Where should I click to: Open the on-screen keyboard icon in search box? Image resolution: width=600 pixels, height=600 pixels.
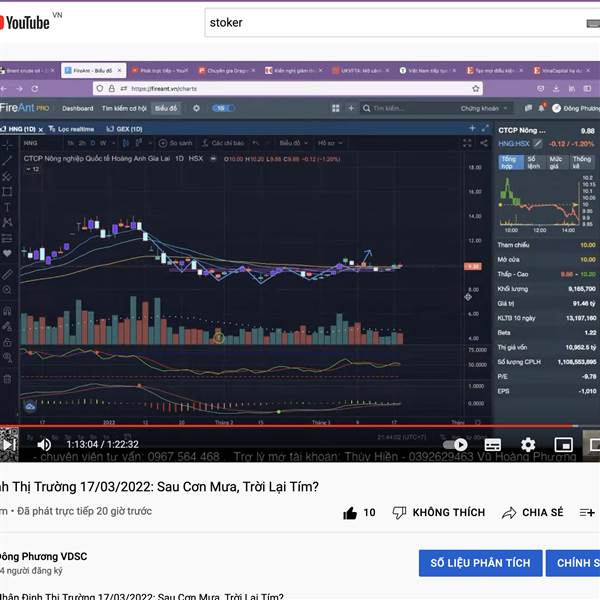[x=593, y=24]
